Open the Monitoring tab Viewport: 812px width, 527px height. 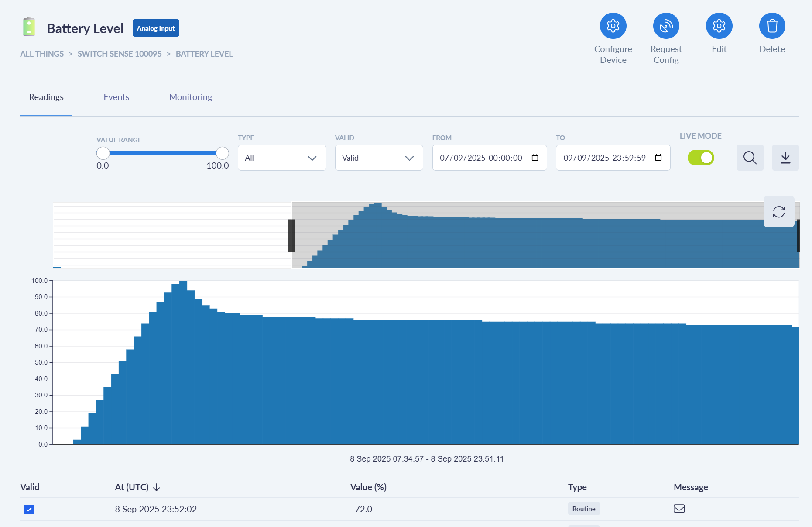pos(190,97)
